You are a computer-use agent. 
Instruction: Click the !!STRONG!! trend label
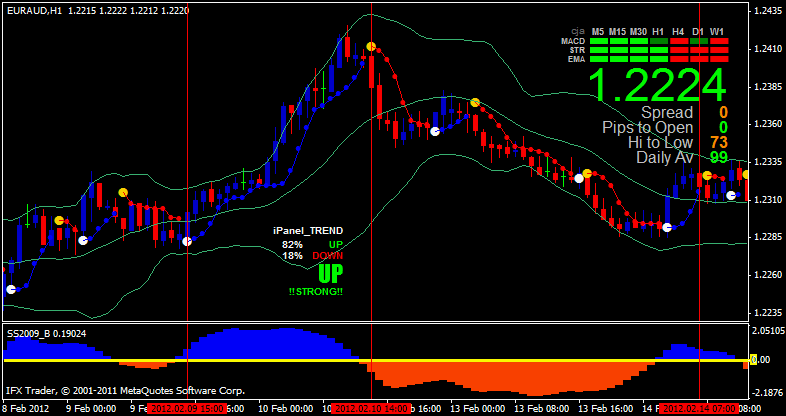(x=316, y=292)
